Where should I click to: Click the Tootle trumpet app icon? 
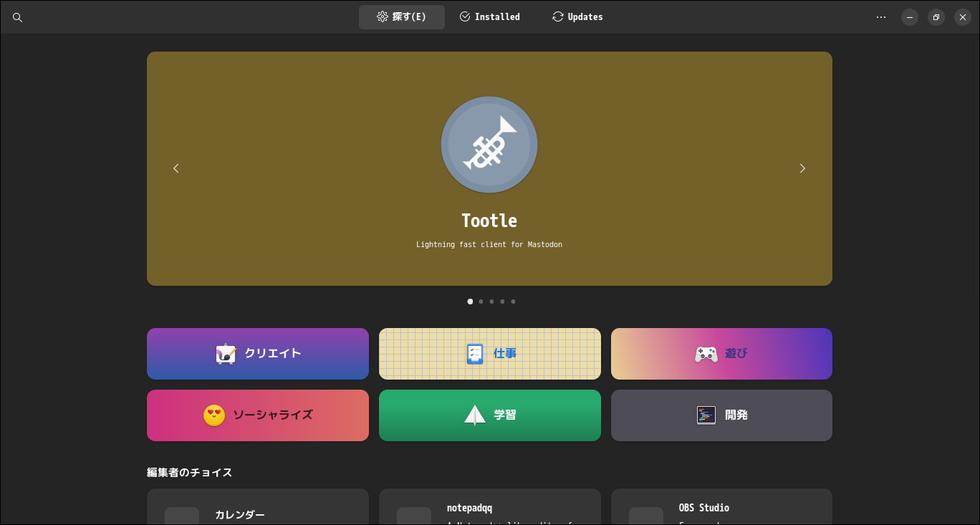pyautogui.click(x=489, y=145)
